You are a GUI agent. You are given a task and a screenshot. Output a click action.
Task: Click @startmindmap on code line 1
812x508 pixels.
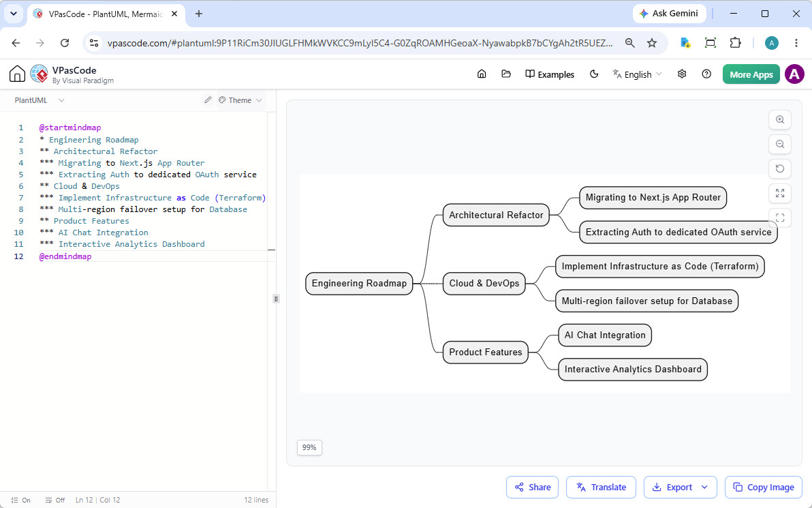70,128
